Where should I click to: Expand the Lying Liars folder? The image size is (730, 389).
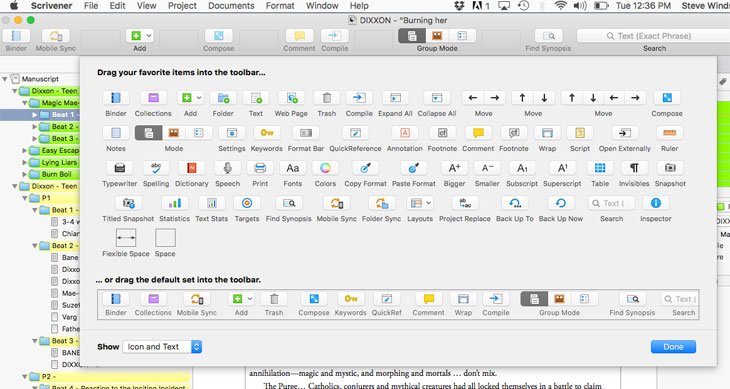(25, 162)
